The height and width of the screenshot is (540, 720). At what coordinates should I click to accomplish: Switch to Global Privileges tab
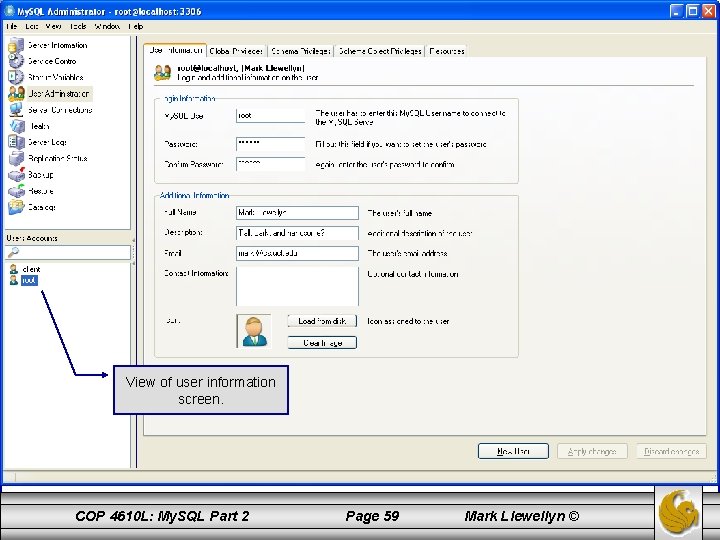coord(236,51)
